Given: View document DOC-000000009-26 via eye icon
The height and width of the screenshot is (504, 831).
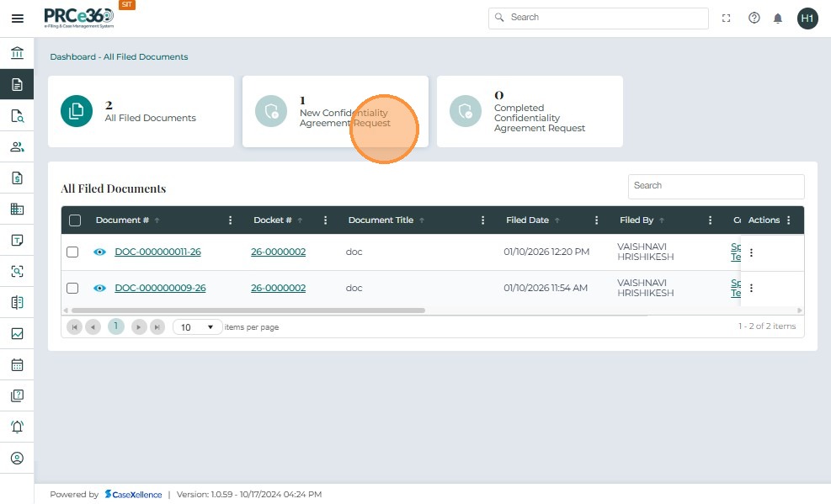Looking at the screenshot, I should tap(99, 288).
